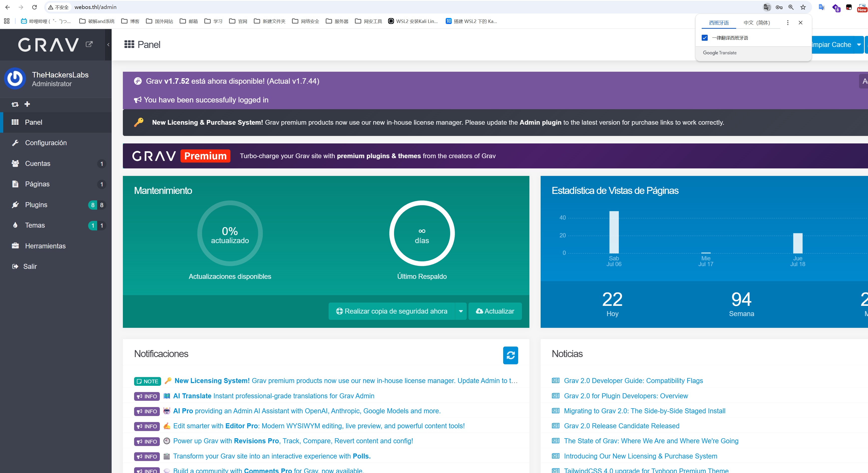Screen dimensions: 868x473
Task: Click the zoom magnifier icon in address bar
Action: click(x=791, y=7)
